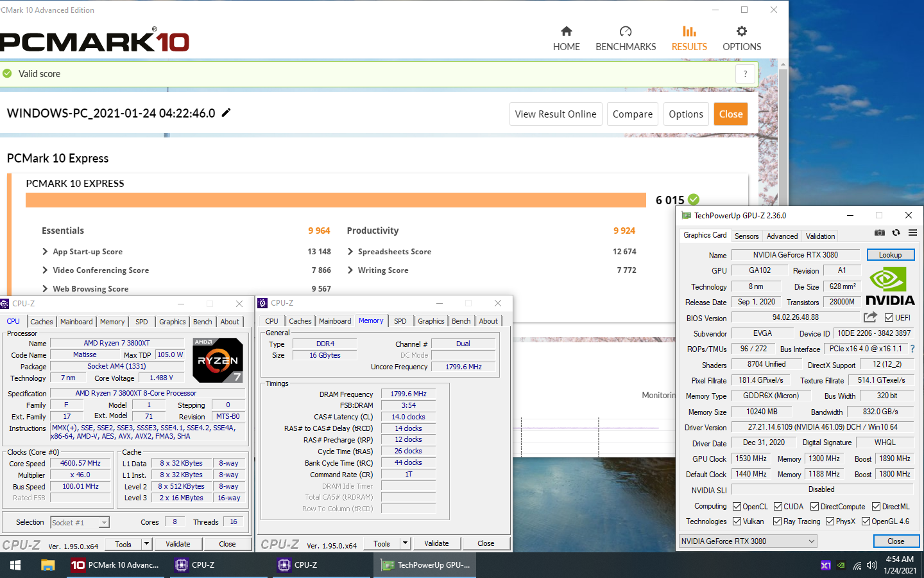The width and height of the screenshot is (924, 578).
Task: Click View Result Online button
Action: [x=556, y=114]
